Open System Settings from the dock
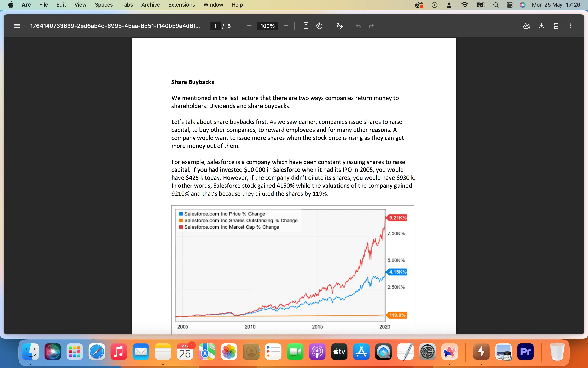The image size is (588, 368). (427, 351)
